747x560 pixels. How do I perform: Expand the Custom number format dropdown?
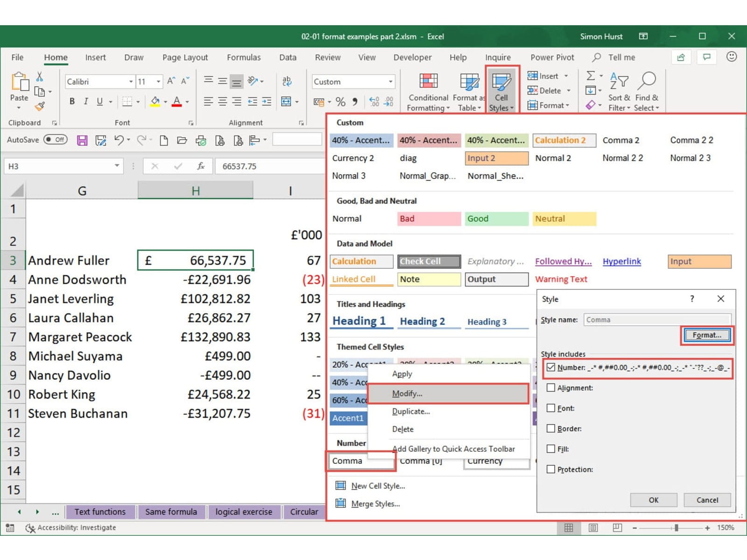point(391,82)
